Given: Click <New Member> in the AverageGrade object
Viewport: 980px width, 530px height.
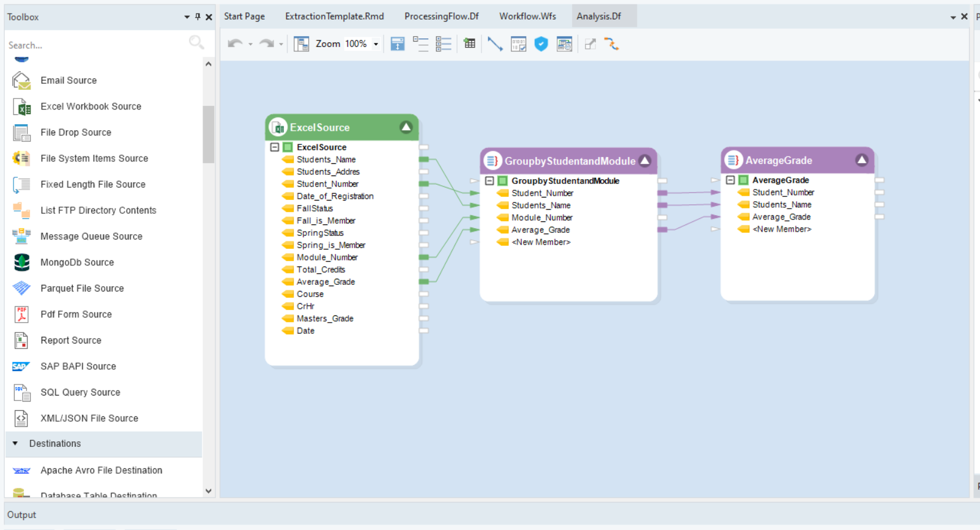Looking at the screenshot, I should (781, 229).
